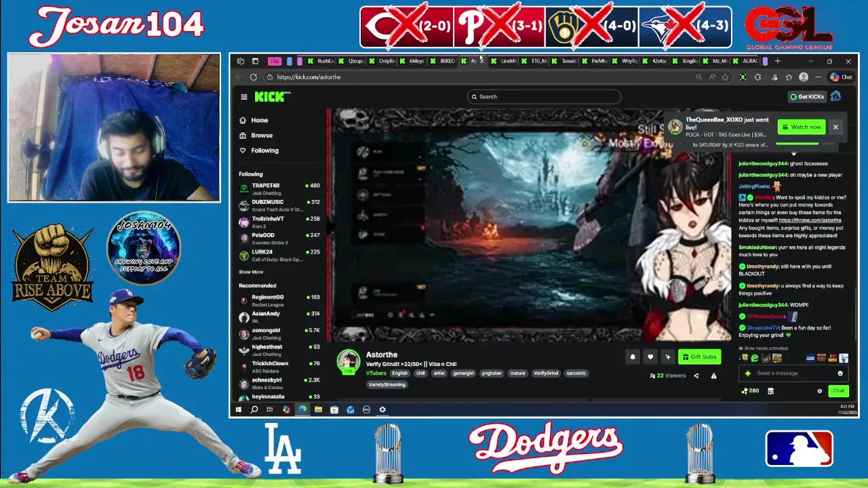This screenshot has height=488, width=868.
Task: Click the VTubers category link
Action: tap(376, 373)
